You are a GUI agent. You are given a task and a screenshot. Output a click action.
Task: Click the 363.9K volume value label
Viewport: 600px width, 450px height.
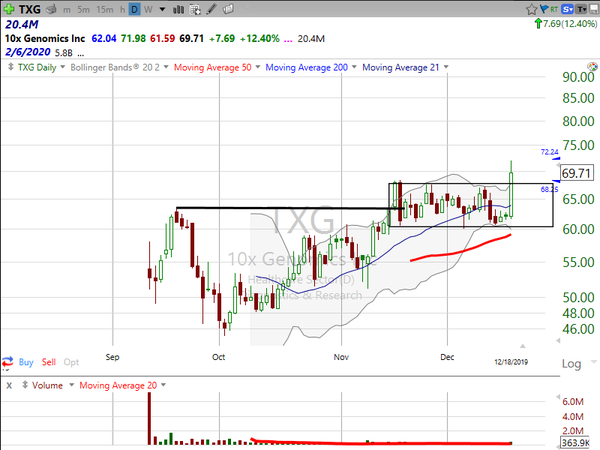[x=577, y=443]
